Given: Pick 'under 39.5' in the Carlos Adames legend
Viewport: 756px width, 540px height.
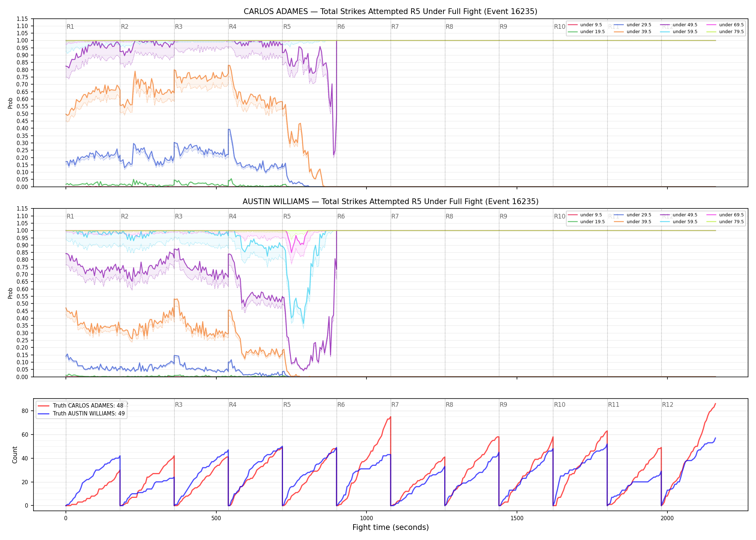Looking at the screenshot, I should click(x=633, y=32).
